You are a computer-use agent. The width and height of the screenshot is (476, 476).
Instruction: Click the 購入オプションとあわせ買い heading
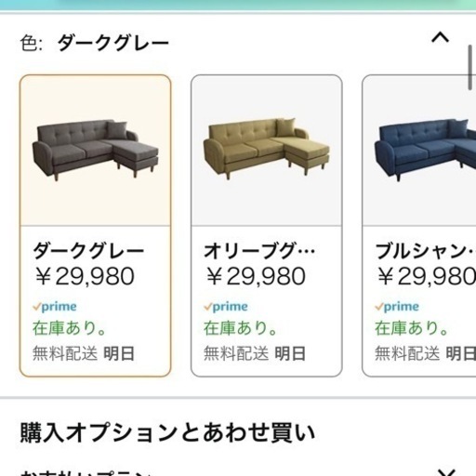[x=167, y=432]
